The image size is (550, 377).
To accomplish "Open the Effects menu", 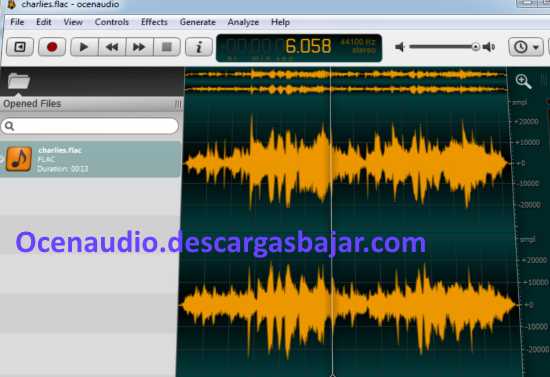I will 154,22.
